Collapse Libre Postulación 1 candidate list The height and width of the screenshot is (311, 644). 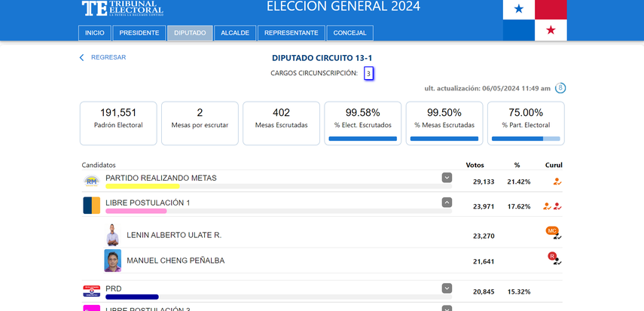coord(447,202)
